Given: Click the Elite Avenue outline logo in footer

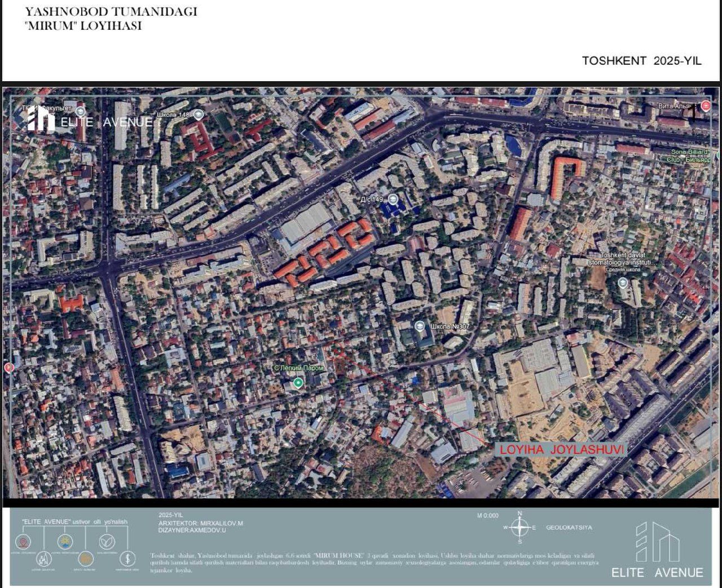Looking at the screenshot, I should click(657, 542).
